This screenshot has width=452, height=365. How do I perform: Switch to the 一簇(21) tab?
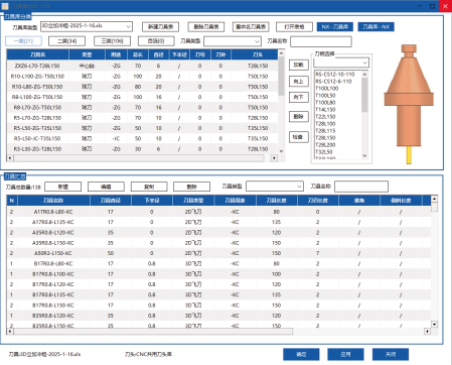[x=24, y=41]
